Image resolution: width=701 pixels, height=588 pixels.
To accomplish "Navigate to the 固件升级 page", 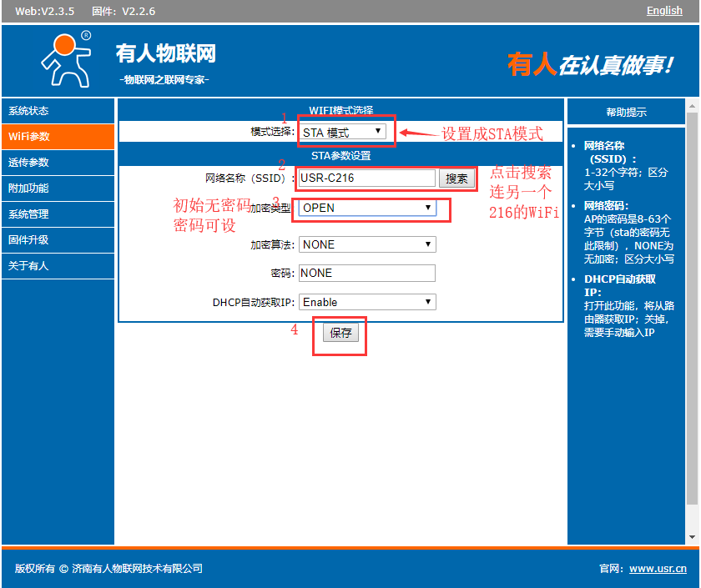I will (58, 240).
